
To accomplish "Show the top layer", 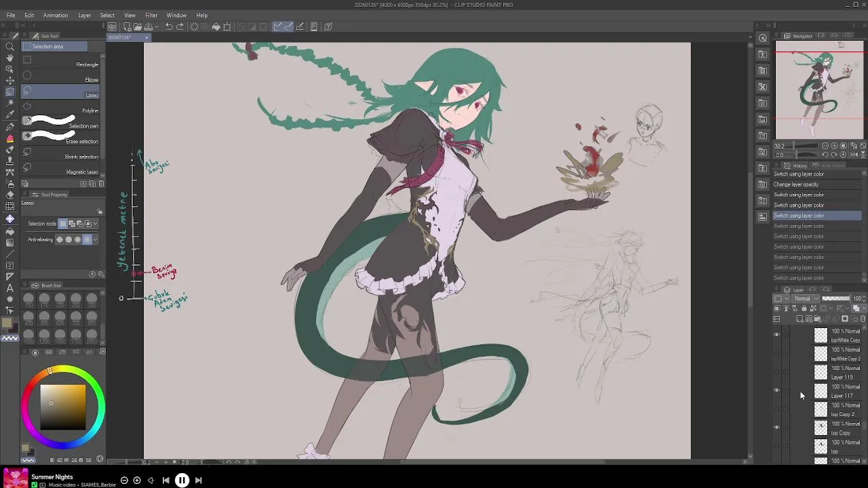I will (x=776, y=446).
